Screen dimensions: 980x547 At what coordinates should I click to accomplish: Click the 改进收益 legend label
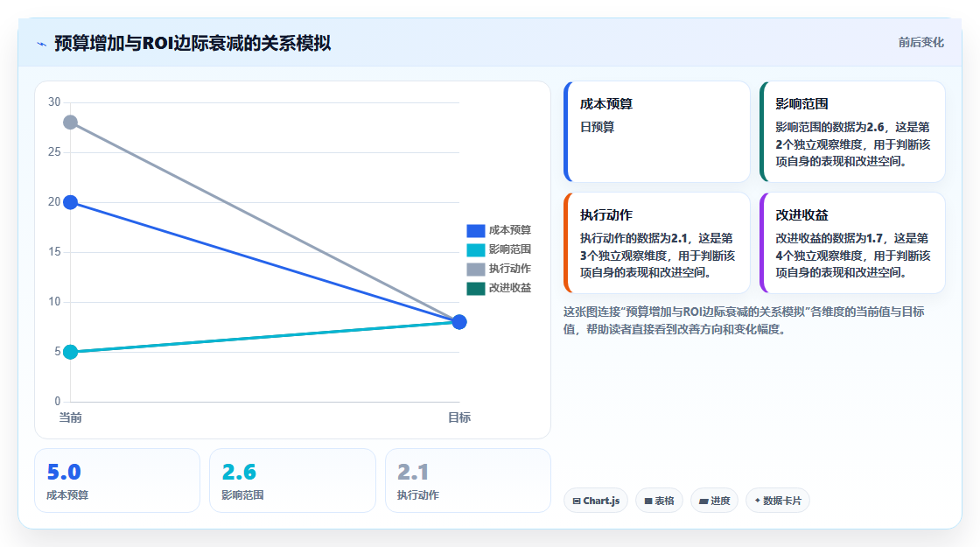pos(510,288)
